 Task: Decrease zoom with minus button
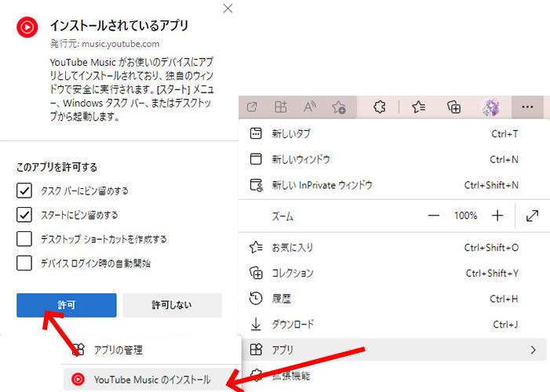[x=434, y=216]
